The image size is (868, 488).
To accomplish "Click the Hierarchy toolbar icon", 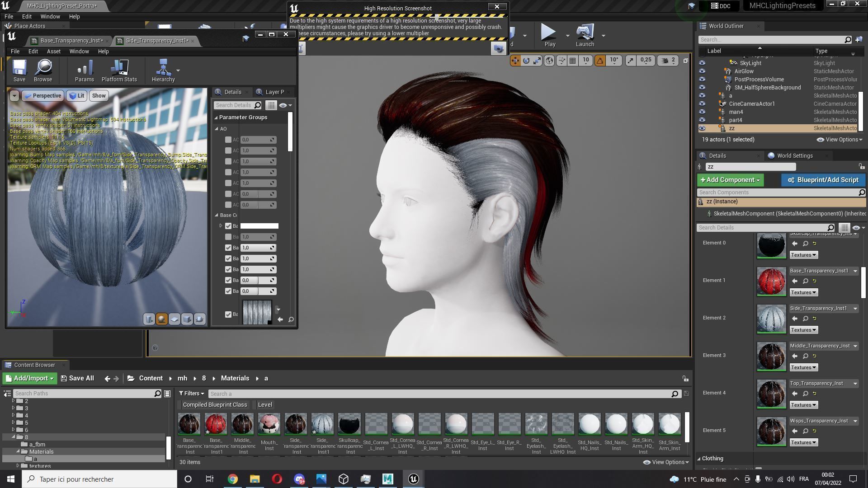I will click(x=163, y=70).
